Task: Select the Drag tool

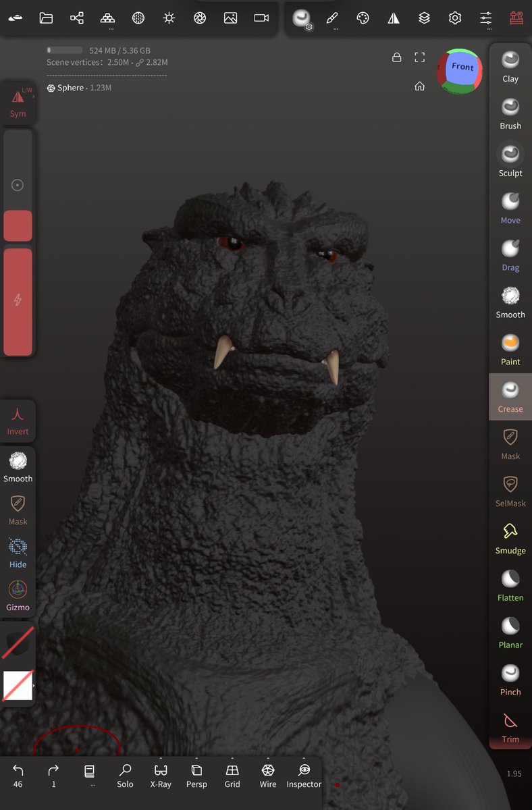Action: click(x=510, y=255)
